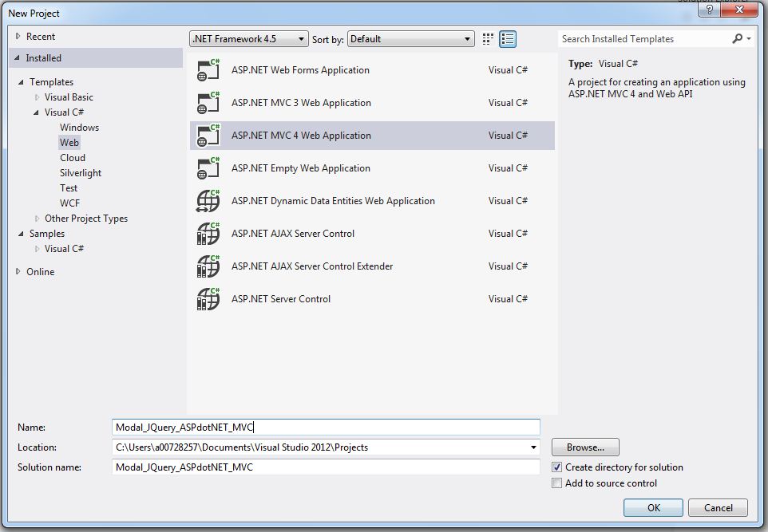Click the ASP.NET Server Control template icon
Screen dimensions: 768x532
(208, 299)
